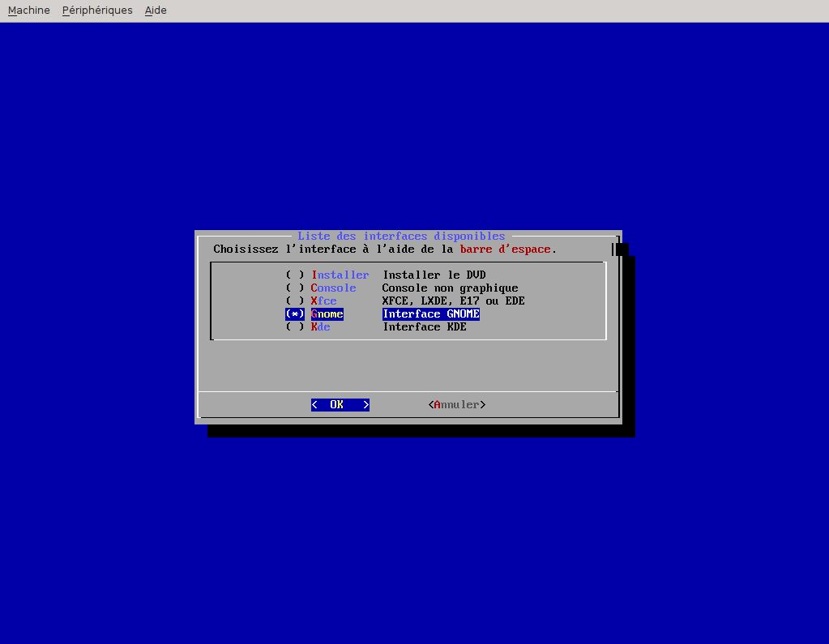829x644 pixels.
Task: Click 'Installer le DVD' description text
Action: [434, 275]
